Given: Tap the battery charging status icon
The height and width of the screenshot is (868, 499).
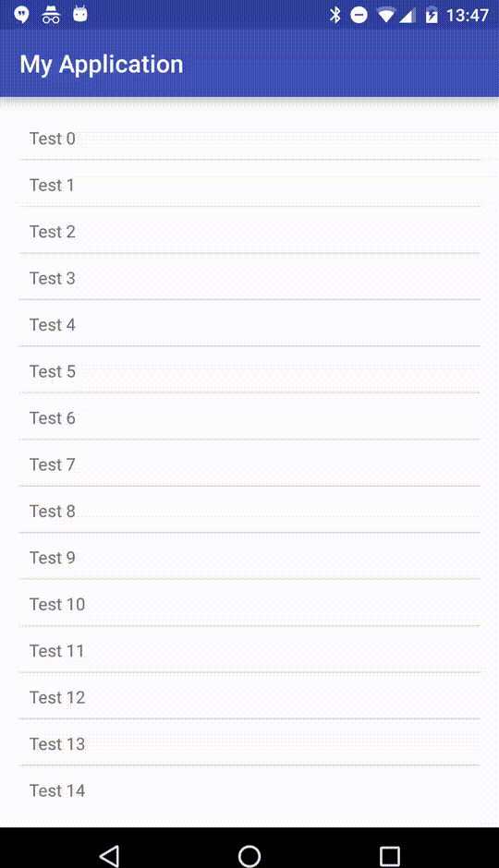Looking at the screenshot, I should pos(432,15).
